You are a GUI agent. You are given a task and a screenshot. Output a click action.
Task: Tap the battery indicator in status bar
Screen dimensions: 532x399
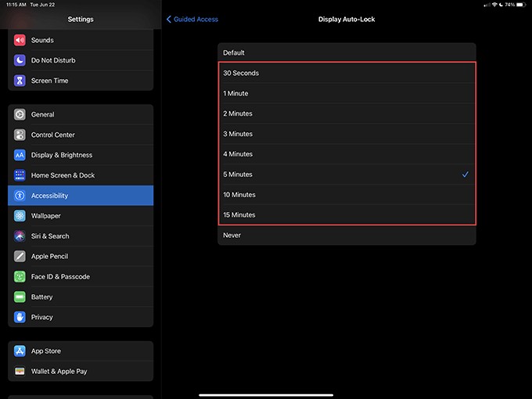(521, 5)
